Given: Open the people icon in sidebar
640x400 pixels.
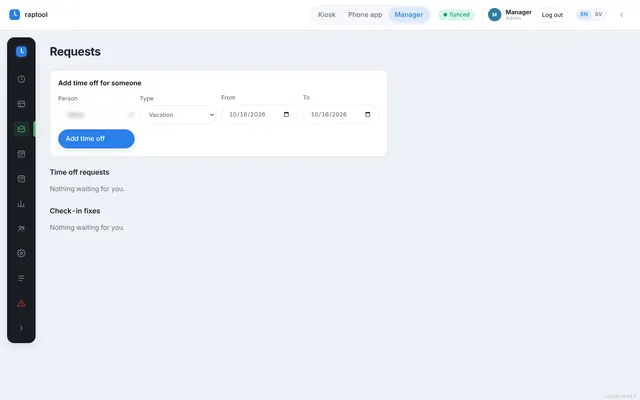Looking at the screenshot, I should 21,229.
